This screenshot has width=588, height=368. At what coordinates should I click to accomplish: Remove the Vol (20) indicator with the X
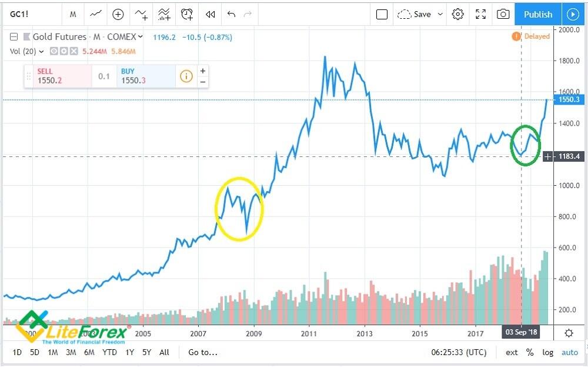(73, 51)
